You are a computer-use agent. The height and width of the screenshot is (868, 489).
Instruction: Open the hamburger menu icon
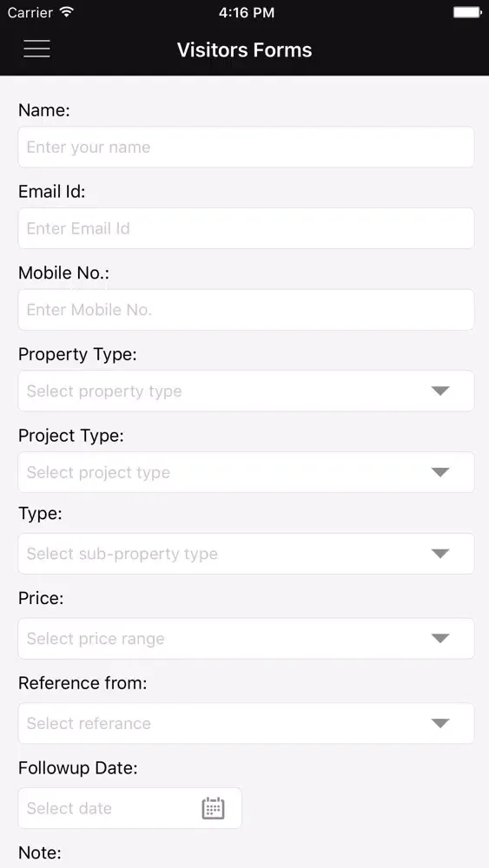(x=36, y=49)
